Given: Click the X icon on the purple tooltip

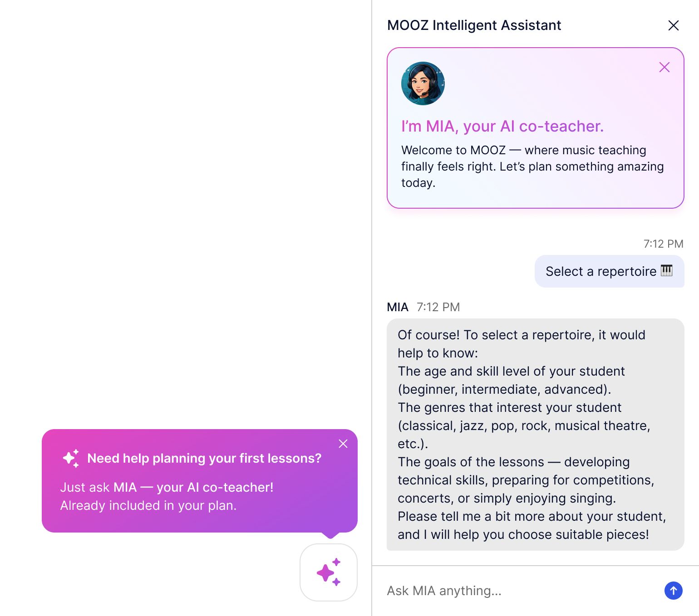Looking at the screenshot, I should (343, 444).
